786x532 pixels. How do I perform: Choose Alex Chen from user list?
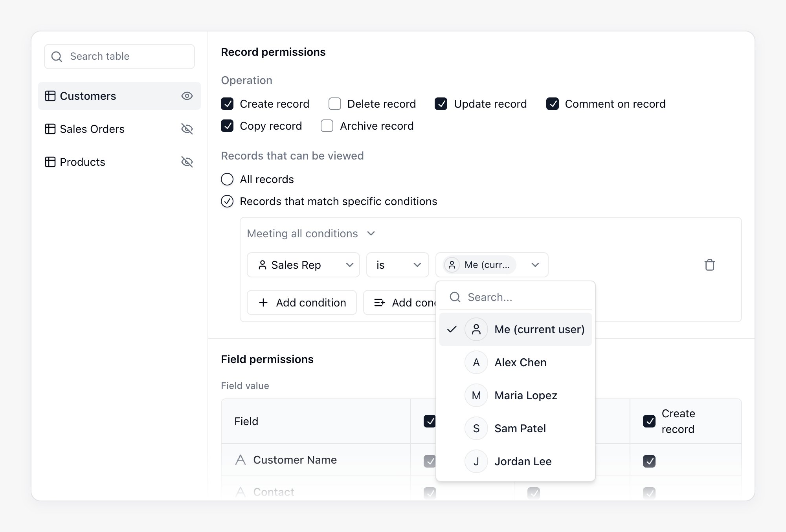(x=516, y=362)
